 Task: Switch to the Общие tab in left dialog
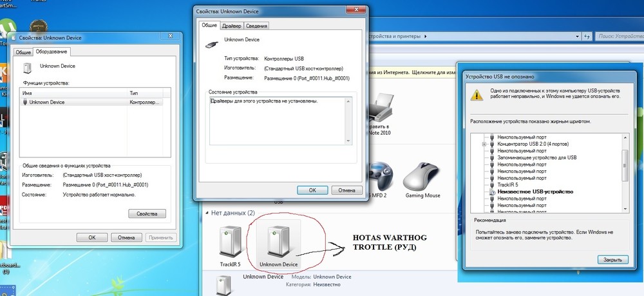point(23,53)
